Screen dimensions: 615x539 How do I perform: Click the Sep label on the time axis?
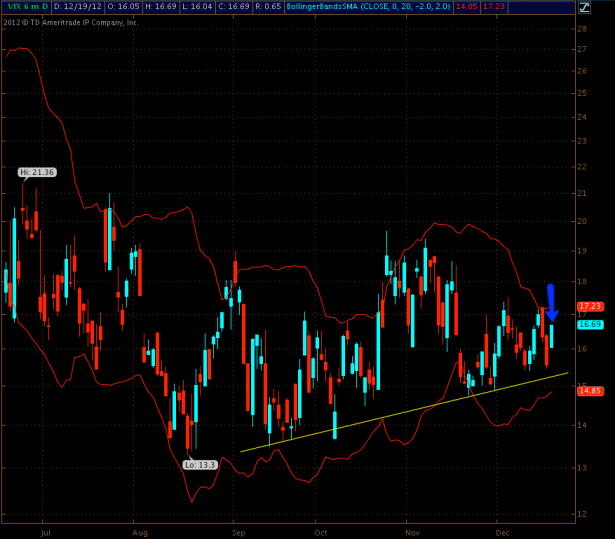pos(237,533)
